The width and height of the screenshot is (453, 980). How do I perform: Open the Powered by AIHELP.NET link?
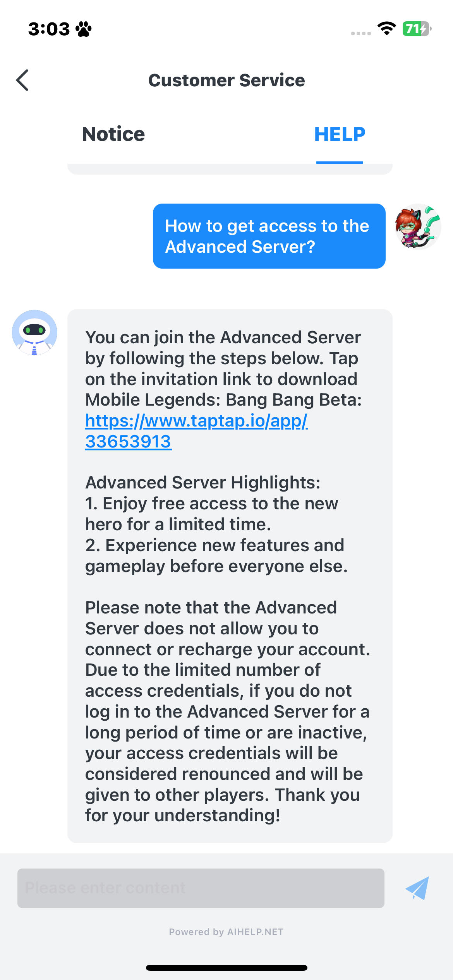pyautogui.click(x=226, y=932)
